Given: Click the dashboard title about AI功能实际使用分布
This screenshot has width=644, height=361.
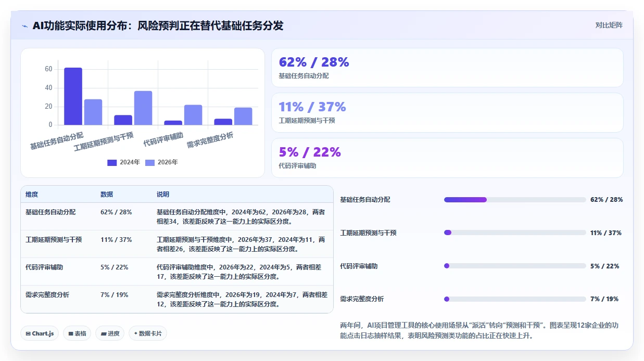Looking at the screenshot, I should (158, 25).
